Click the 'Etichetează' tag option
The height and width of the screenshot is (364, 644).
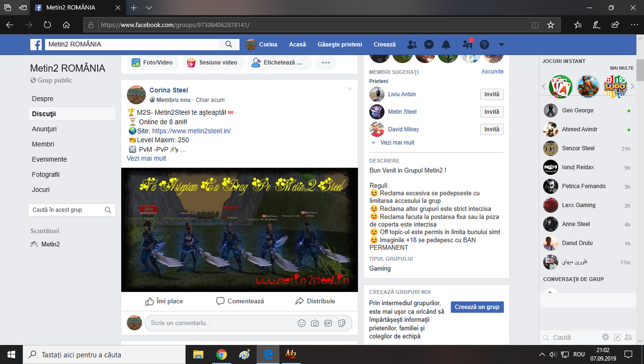pos(279,62)
